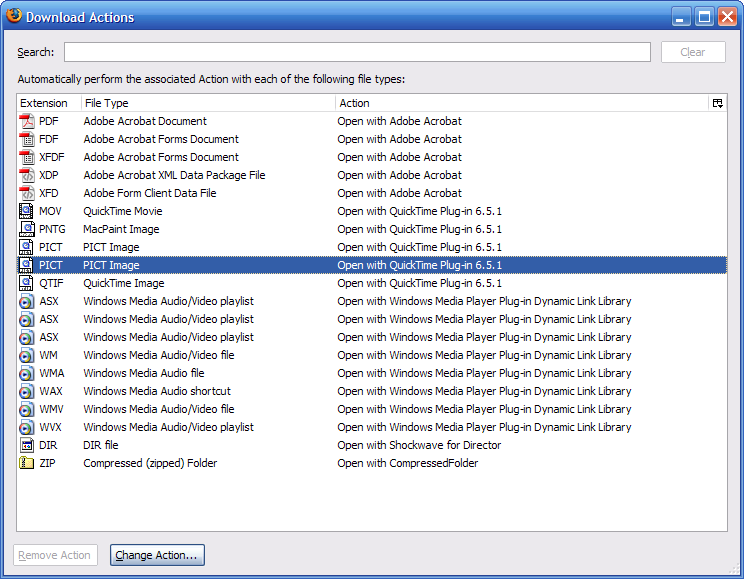Focus the Search text field
This screenshot has width=744, height=579.
click(x=357, y=52)
